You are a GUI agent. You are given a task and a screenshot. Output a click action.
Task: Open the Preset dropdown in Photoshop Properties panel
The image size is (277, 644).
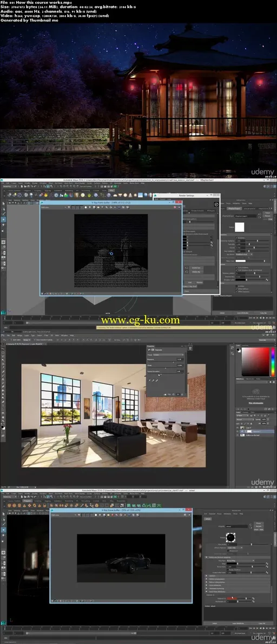click(x=168, y=355)
